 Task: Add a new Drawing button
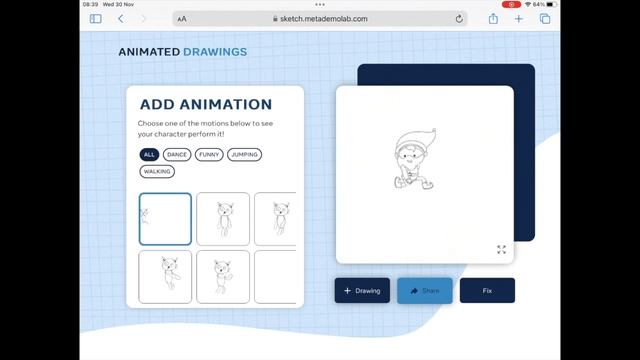coord(362,291)
